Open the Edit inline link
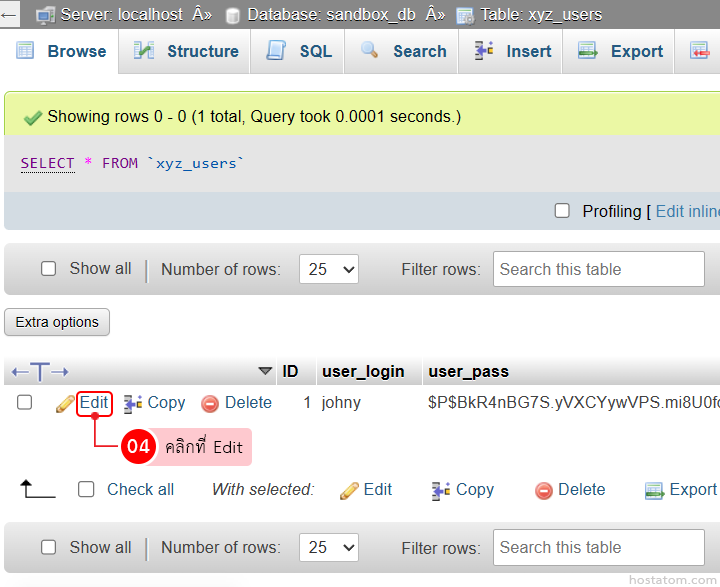This screenshot has width=720, height=587. 687,211
